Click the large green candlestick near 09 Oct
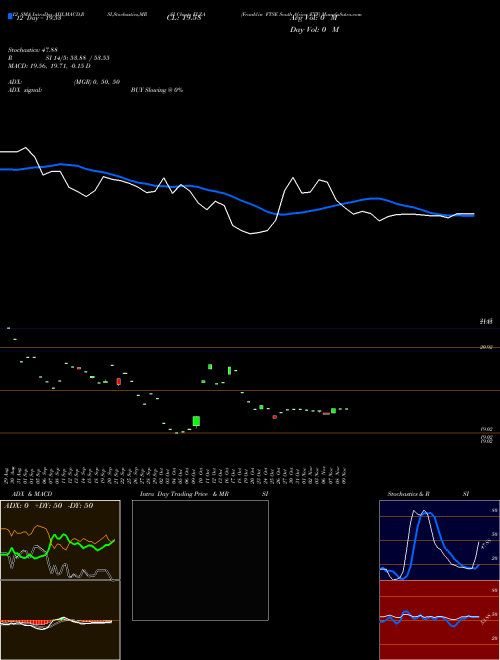500x660 pixels. tap(196, 421)
